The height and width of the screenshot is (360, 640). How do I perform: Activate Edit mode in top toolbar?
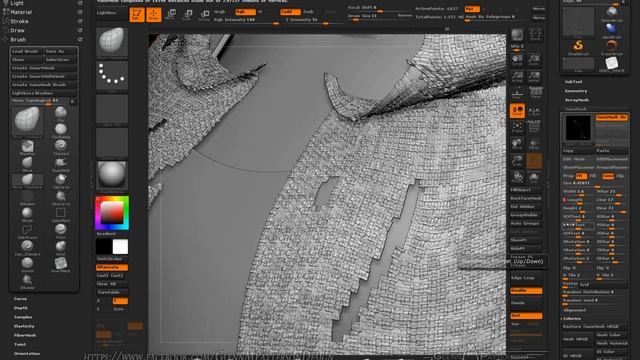click(x=137, y=15)
